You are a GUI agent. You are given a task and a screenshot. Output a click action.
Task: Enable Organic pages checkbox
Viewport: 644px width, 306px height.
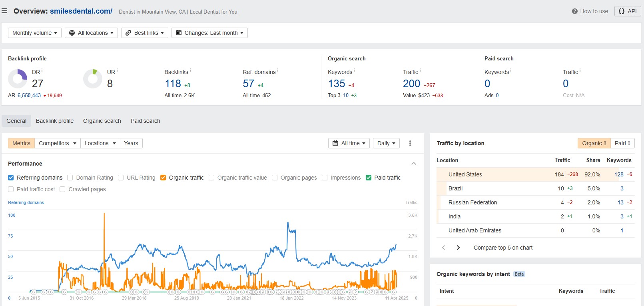pyautogui.click(x=275, y=178)
